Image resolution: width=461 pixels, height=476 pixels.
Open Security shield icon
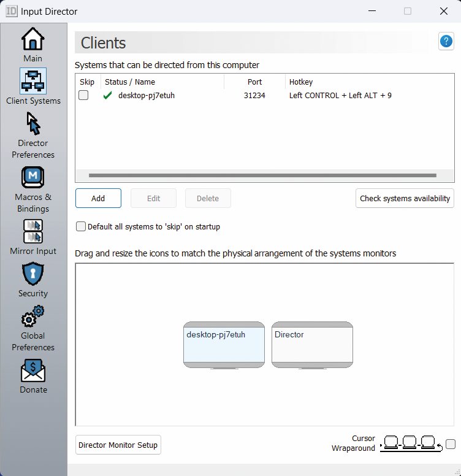(x=33, y=274)
